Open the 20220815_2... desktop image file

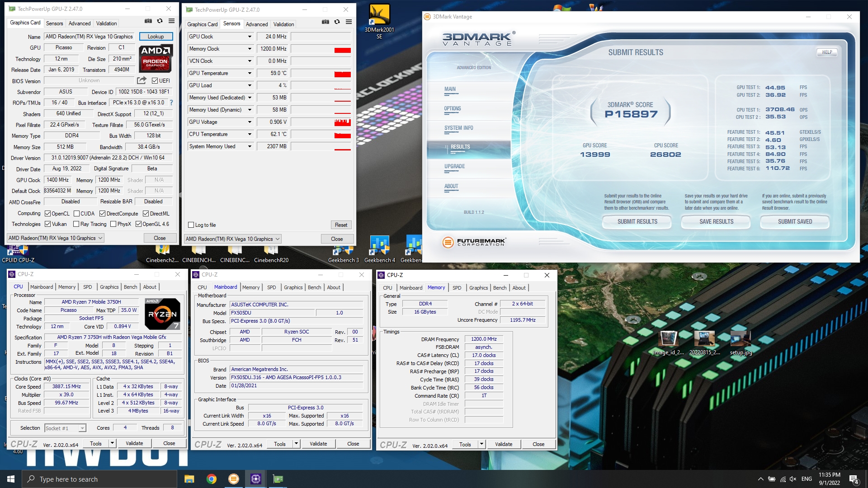point(704,343)
